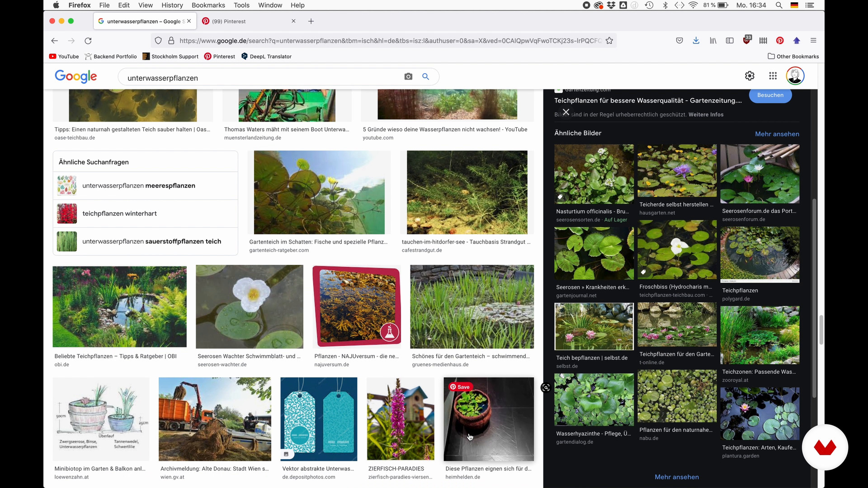This screenshot has width=868, height=488.
Task: Open Dropbox menu bar icon
Action: [x=611, y=5]
